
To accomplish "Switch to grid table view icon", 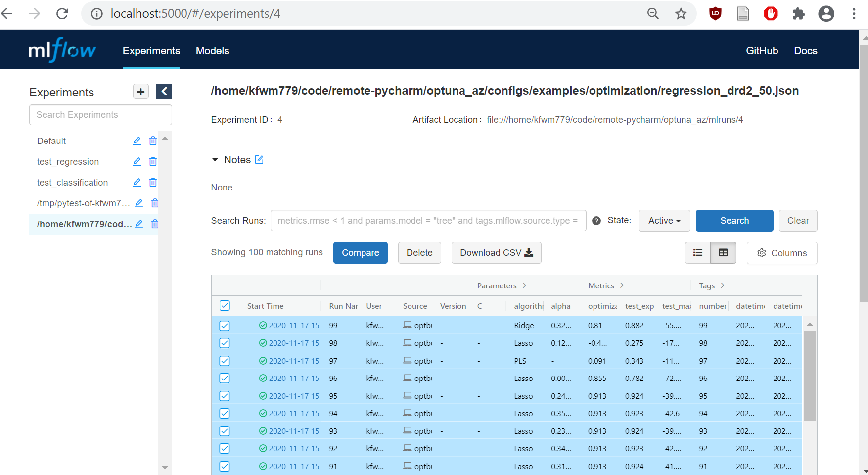I will [723, 253].
